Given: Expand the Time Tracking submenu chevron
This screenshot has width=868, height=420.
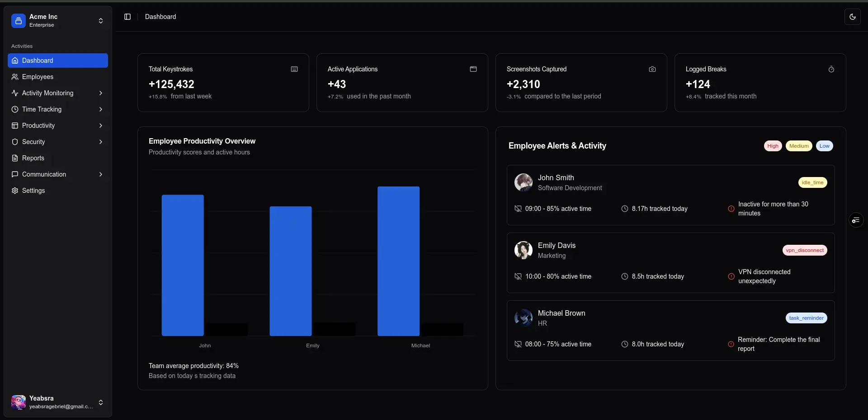Looking at the screenshot, I should tap(100, 109).
